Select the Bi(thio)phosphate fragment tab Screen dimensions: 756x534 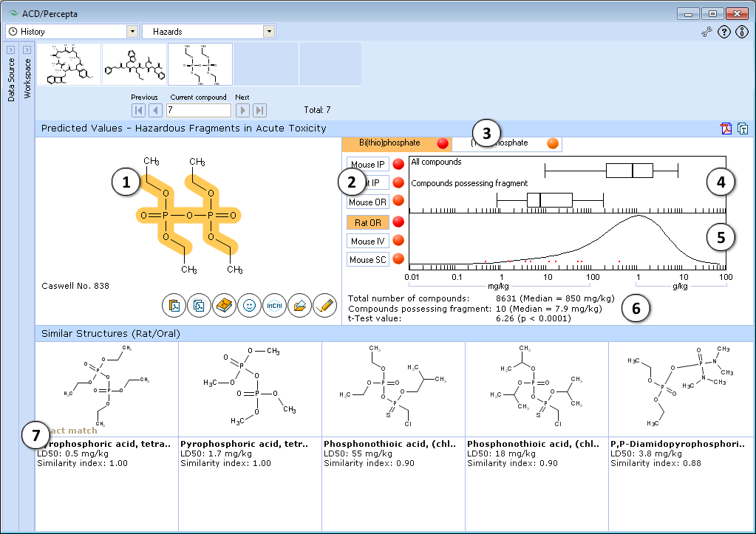396,143
